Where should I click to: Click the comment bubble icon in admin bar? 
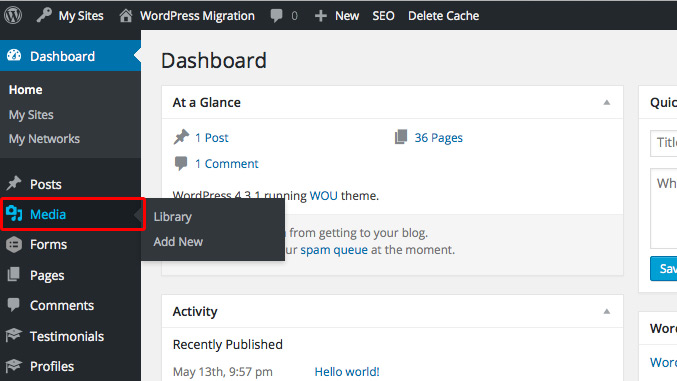(276, 16)
